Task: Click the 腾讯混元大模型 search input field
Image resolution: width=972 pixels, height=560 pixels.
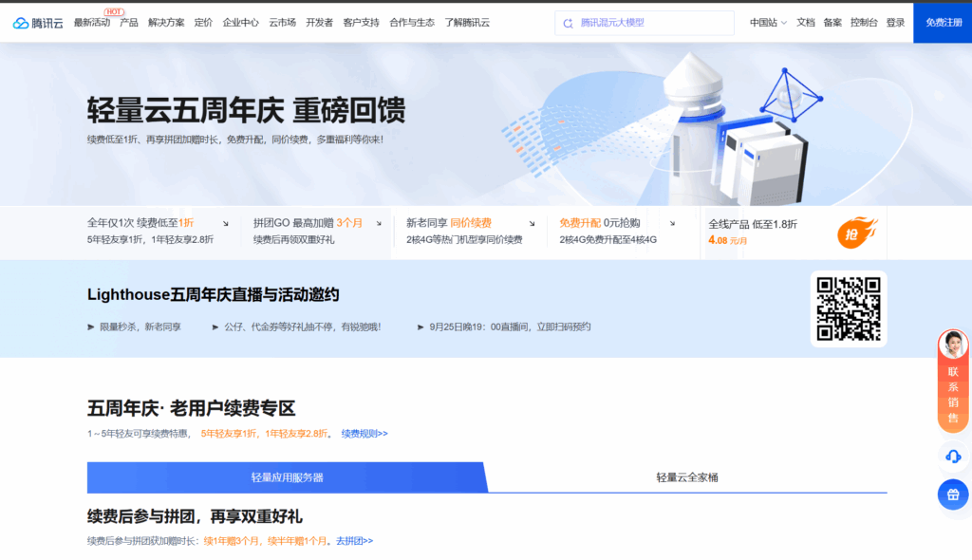Action: click(x=650, y=23)
